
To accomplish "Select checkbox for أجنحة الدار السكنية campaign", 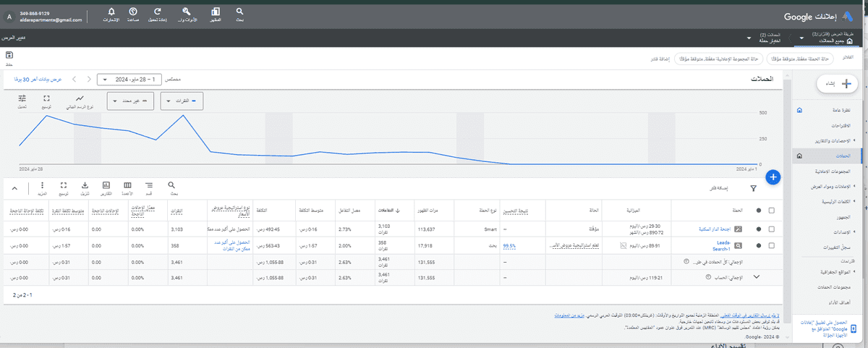I will pyautogui.click(x=772, y=229).
